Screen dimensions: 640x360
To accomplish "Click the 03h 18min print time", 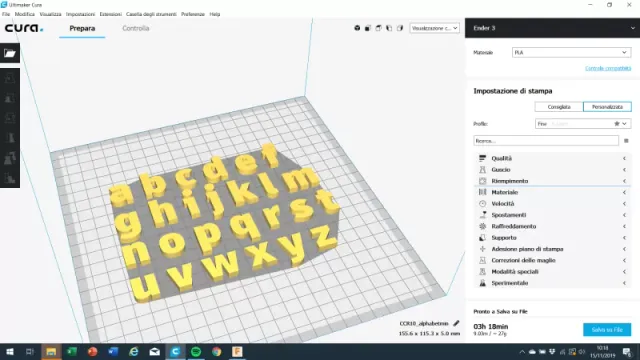I will pyautogui.click(x=491, y=327).
